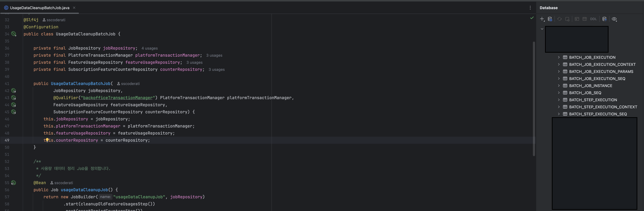Click the bean gutter icon beside @Bean line 55
This screenshot has width=644, height=211.
click(13, 183)
